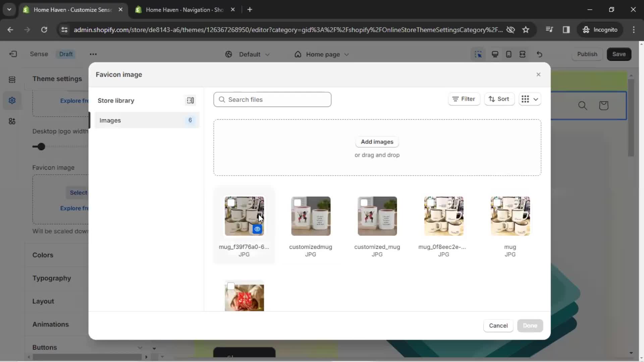Image resolution: width=644 pixels, height=362 pixels.
Task: Click the navigation/apps sidebar icon
Action: coord(12,121)
